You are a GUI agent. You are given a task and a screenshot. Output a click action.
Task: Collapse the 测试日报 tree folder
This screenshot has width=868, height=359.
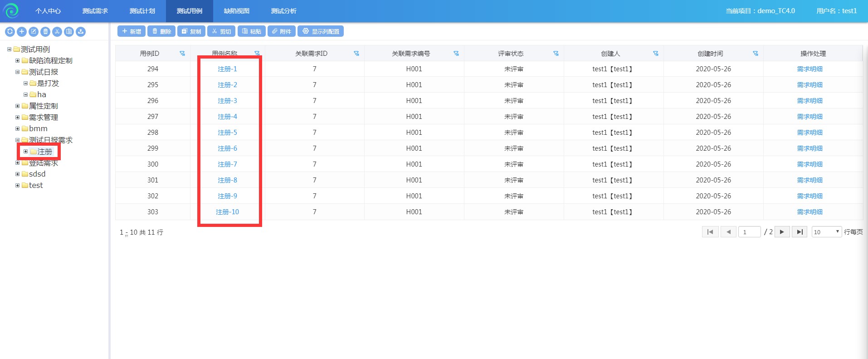(18, 72)
